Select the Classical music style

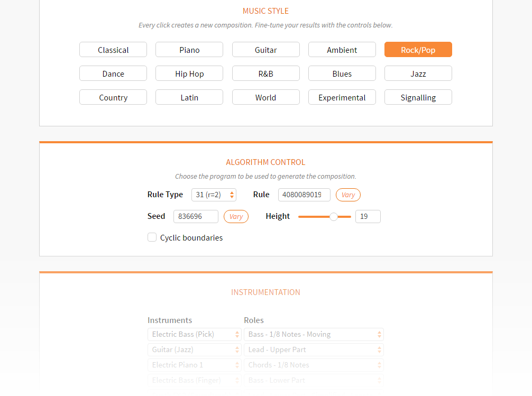(x=113, y=50)
